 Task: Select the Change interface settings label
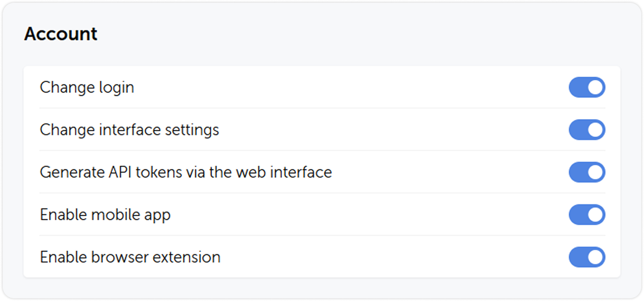130,130
